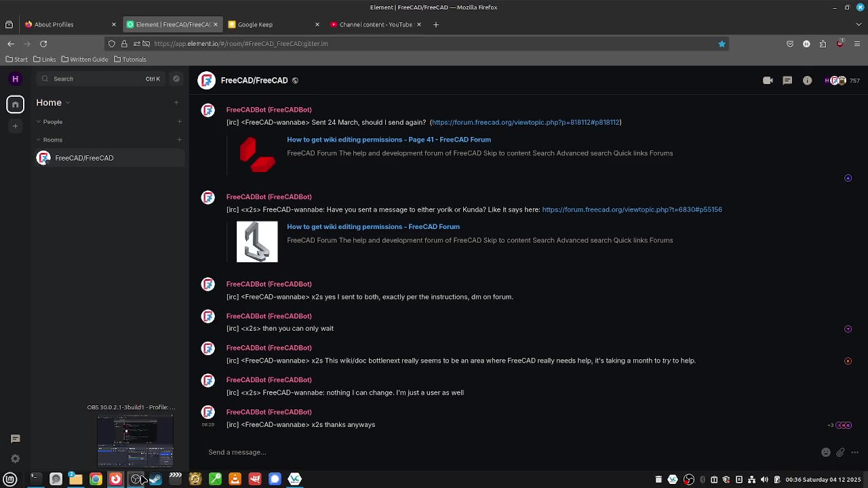The width and height of the screenshot is (868, 488).
Task: Open the user avatar H menu
Action: pos(15,79)
